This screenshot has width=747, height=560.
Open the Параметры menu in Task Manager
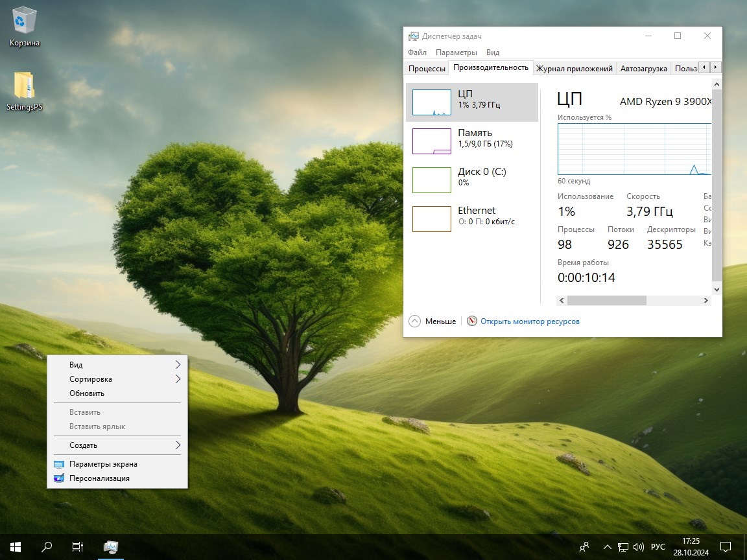point(456,52)
